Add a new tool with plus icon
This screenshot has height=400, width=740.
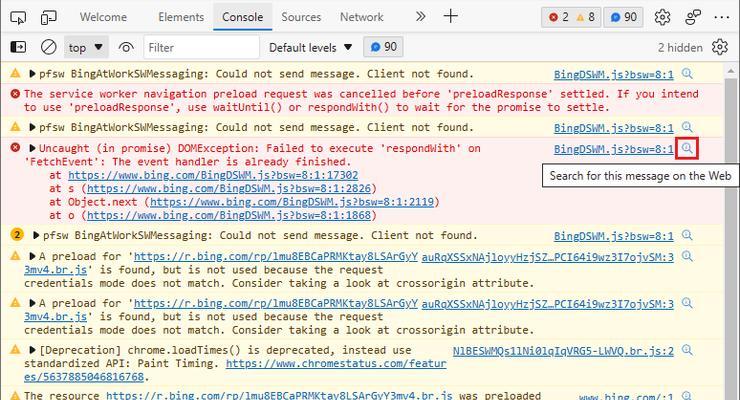[x=451, y=16]
